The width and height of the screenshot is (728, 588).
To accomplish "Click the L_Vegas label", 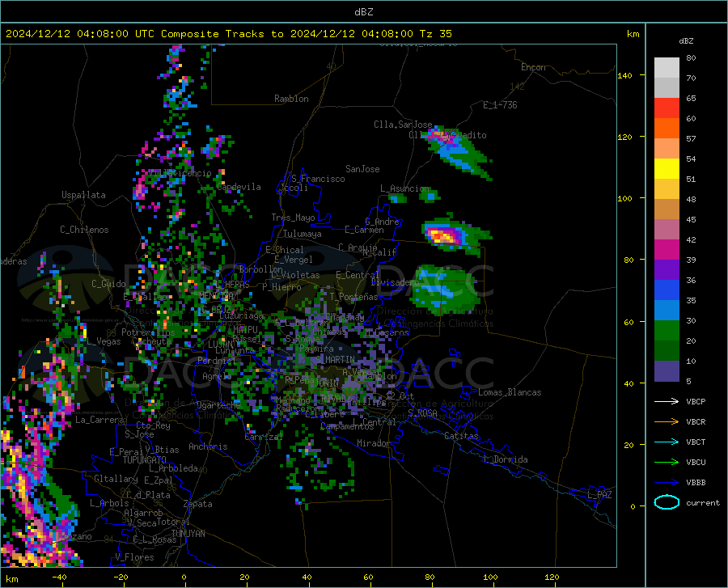I will (x=104, y=341).
